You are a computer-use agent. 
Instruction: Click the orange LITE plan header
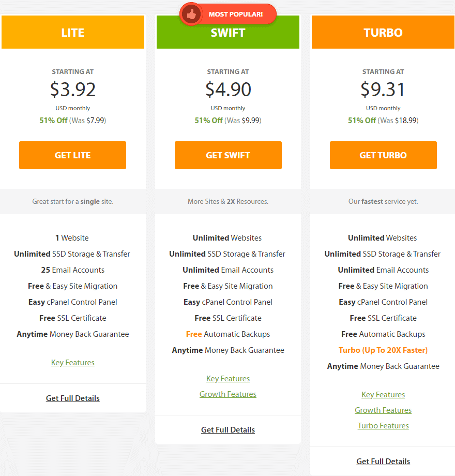(x=72, y=32)
